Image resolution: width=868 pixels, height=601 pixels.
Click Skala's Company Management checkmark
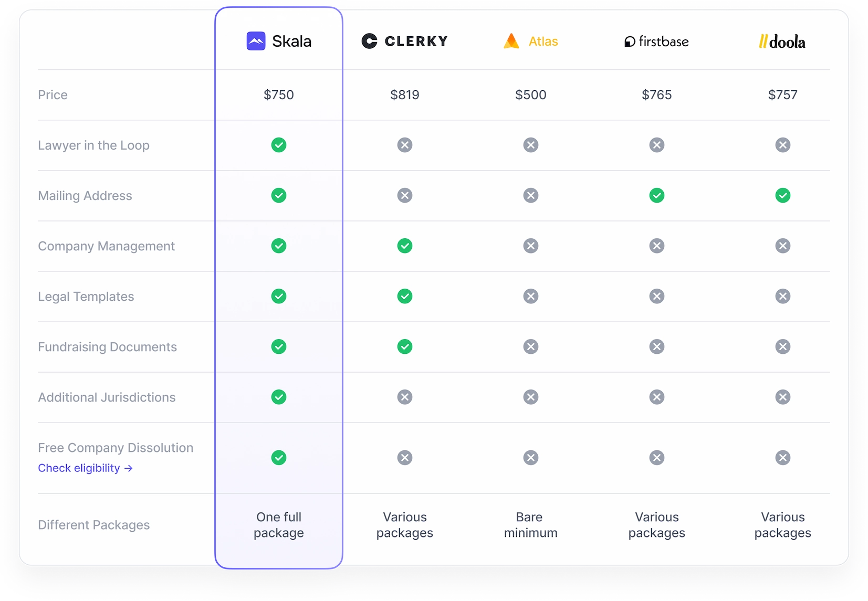279,246
